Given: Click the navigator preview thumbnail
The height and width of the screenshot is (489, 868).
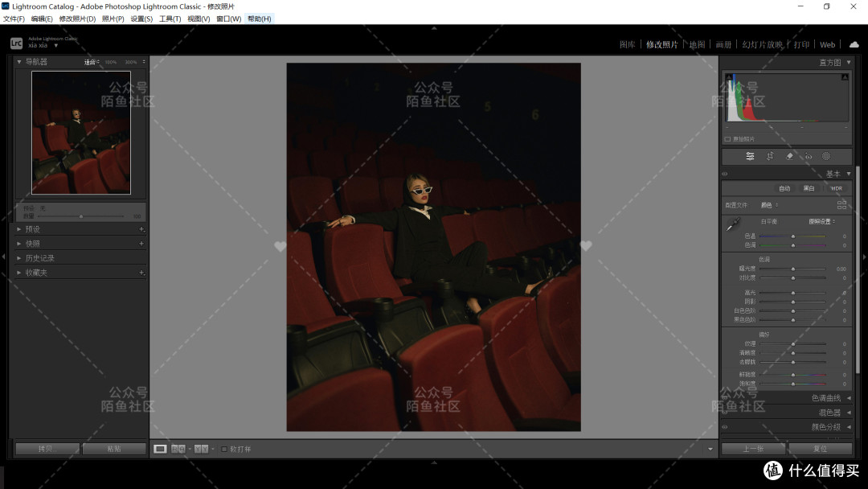Looking at the screenshot, I should tap(81, 133).
